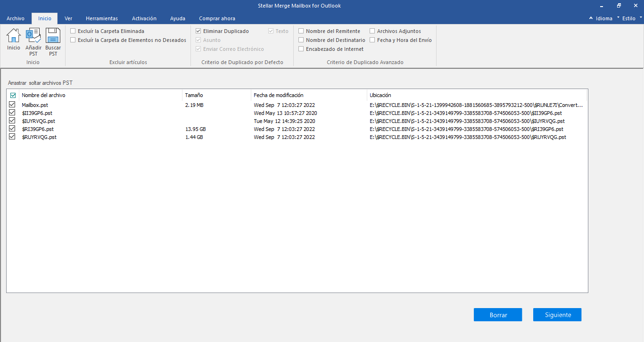The image size is (644, 342).
Task: Switch to the Herramientas tab
Action: pyautogui.click(x=102, y=18)
